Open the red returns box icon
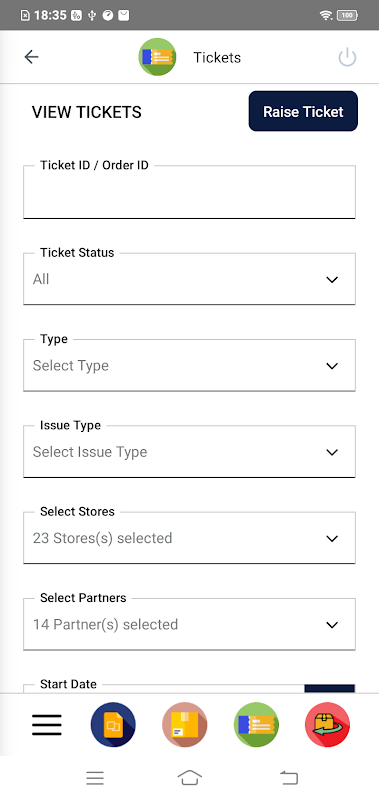The height and width of the screenshot is (800, 379). pos(327,724)
